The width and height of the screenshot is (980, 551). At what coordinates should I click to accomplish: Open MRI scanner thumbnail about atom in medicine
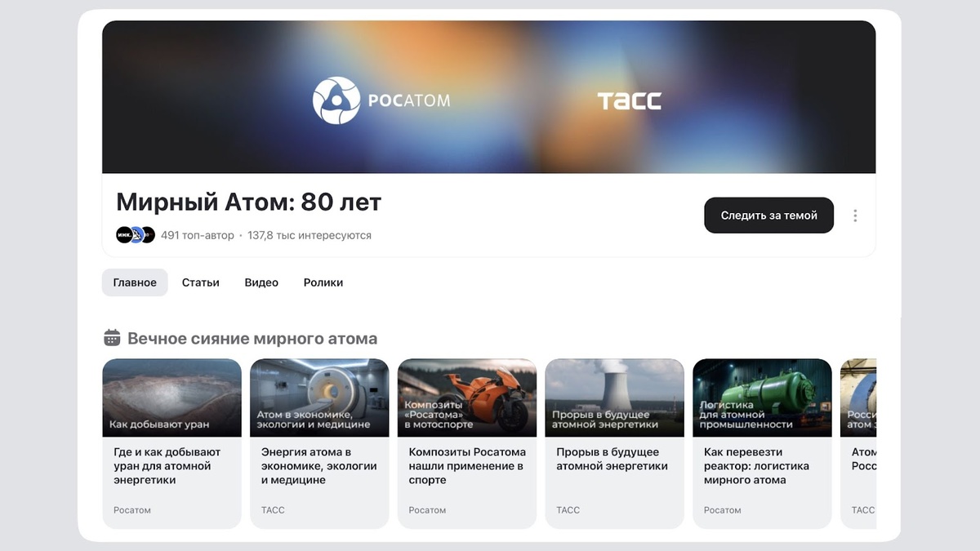point(319,398)
